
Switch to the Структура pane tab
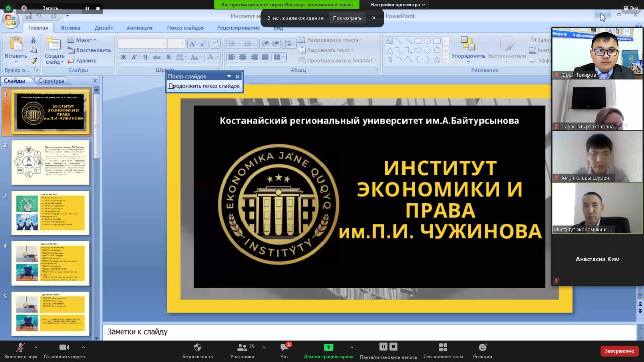[51, 80]
